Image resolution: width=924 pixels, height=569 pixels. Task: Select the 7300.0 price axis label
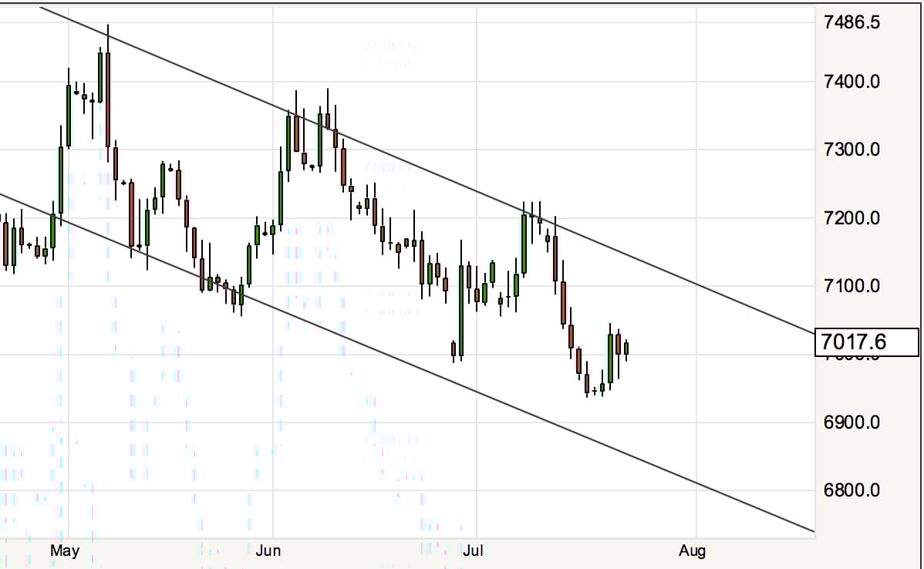tap(852, 150)
